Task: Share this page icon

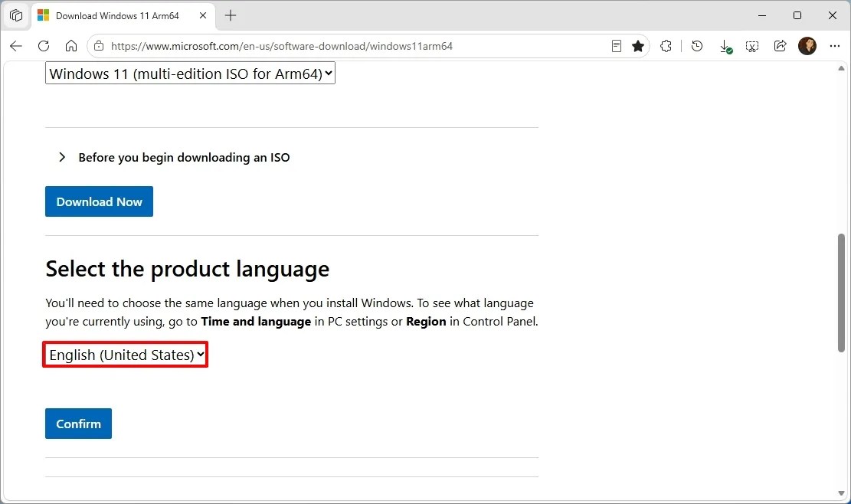Action: 780,46
